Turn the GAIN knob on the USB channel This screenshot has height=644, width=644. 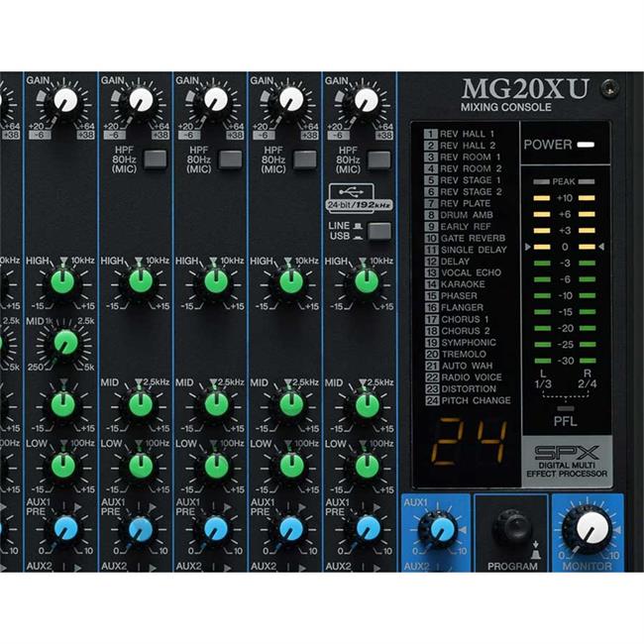366,101
